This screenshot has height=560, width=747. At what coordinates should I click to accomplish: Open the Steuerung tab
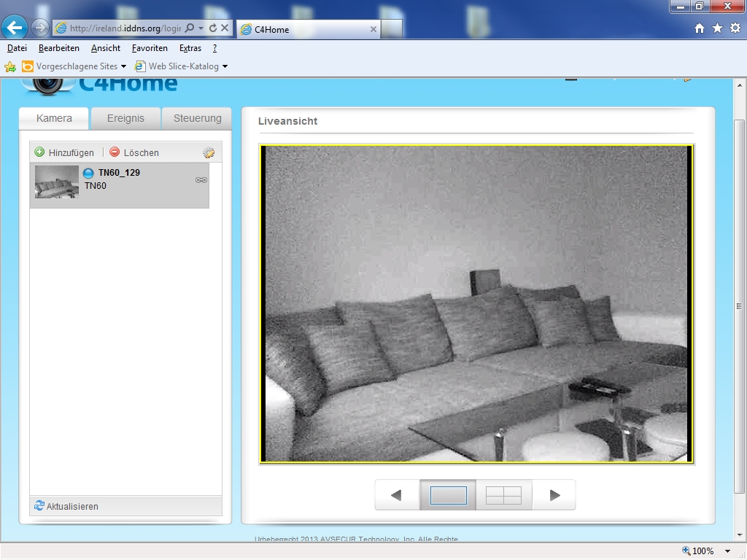197,118
